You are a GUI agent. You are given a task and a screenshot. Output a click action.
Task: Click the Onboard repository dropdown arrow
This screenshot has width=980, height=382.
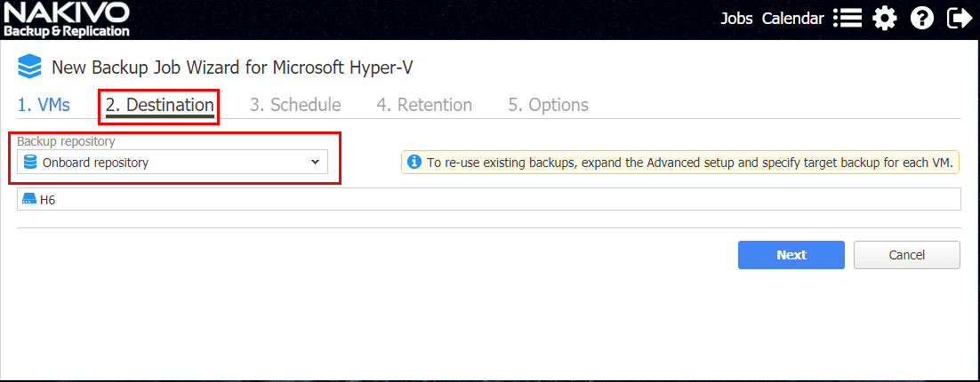[x=315, y=163]
